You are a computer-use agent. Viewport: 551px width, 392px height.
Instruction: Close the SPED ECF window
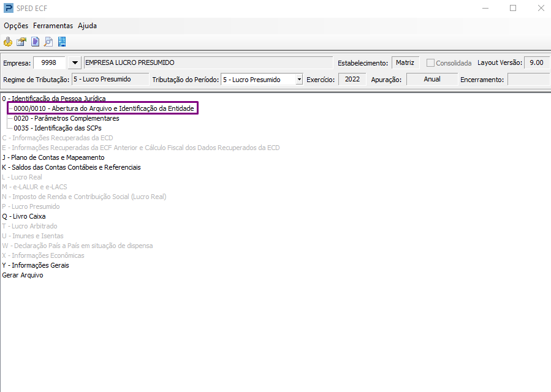pyautogui.click(x=541, y=8)
